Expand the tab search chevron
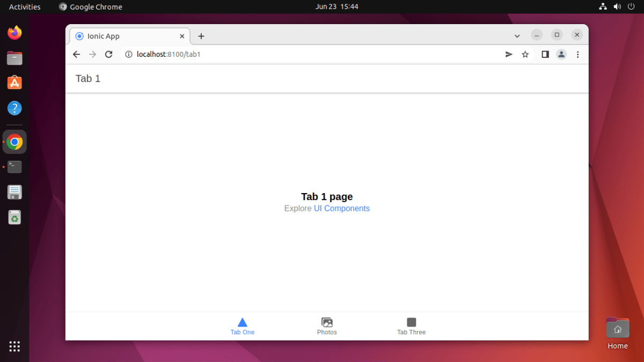644x362 pixels. point(517,36)
